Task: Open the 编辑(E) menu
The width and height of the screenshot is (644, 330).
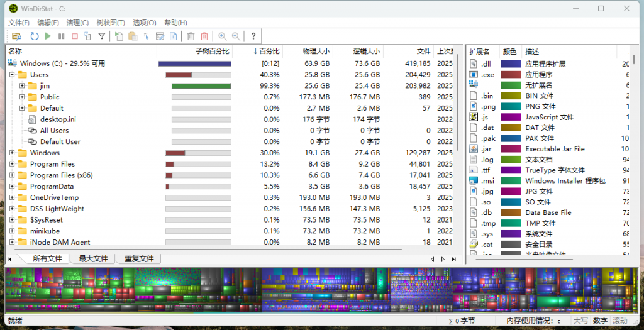Action: [x=48, y=23]
